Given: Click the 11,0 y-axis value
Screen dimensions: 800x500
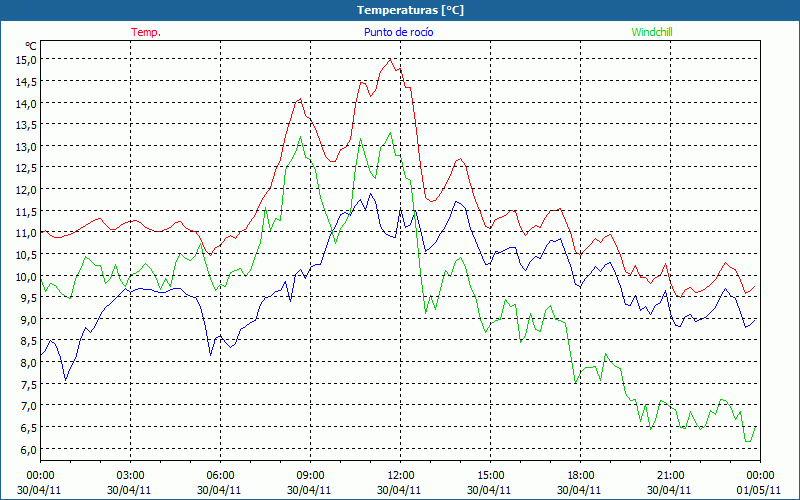Looking at the screenshot, I should tap(26, 233).
